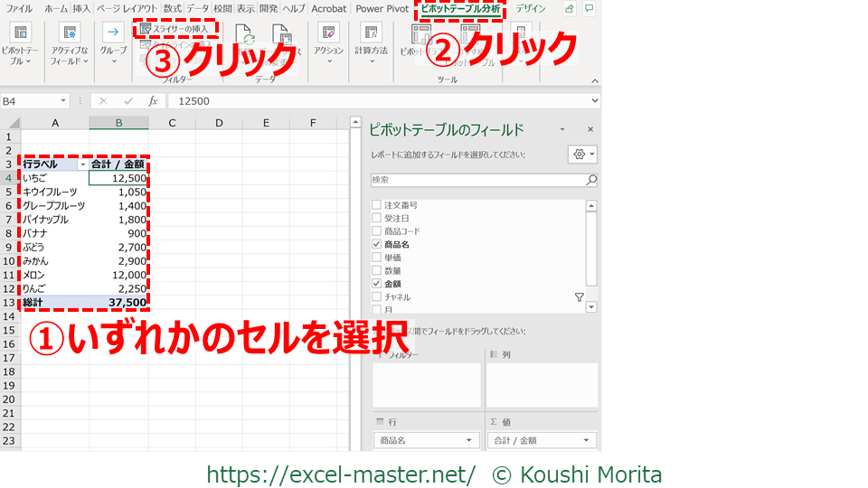Check the 注文番号 field checkbox
The image size is (868, 488).
click(x=376, y=206)
